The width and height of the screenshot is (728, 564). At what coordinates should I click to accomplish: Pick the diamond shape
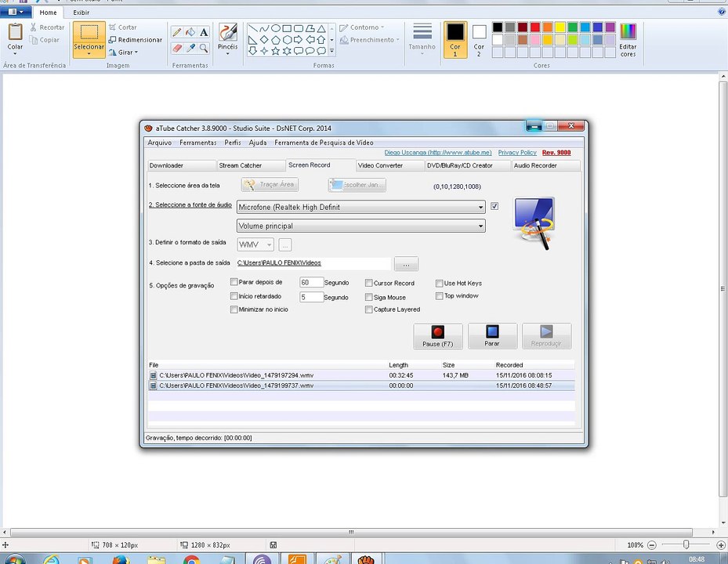[x=264, y=40]
